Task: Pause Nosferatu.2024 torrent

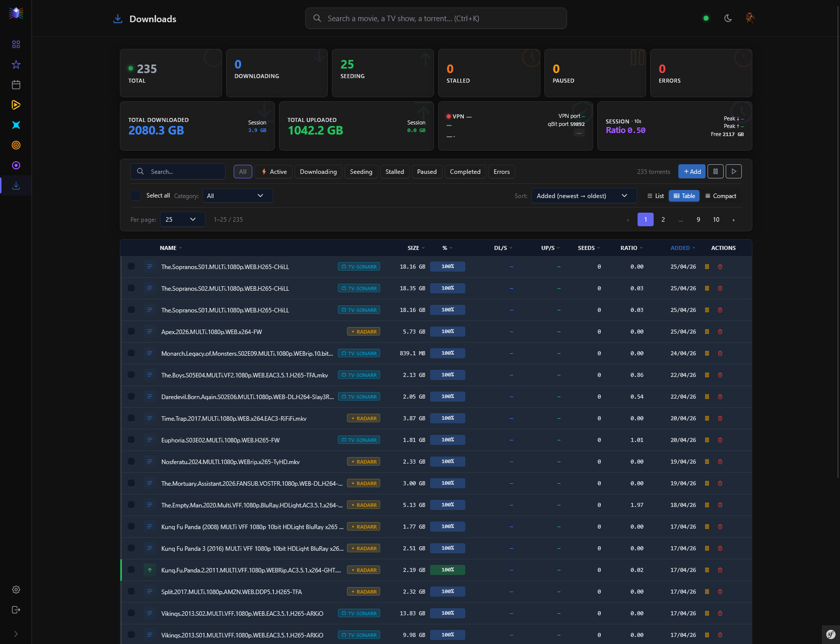Action: [x=707, y=462]
